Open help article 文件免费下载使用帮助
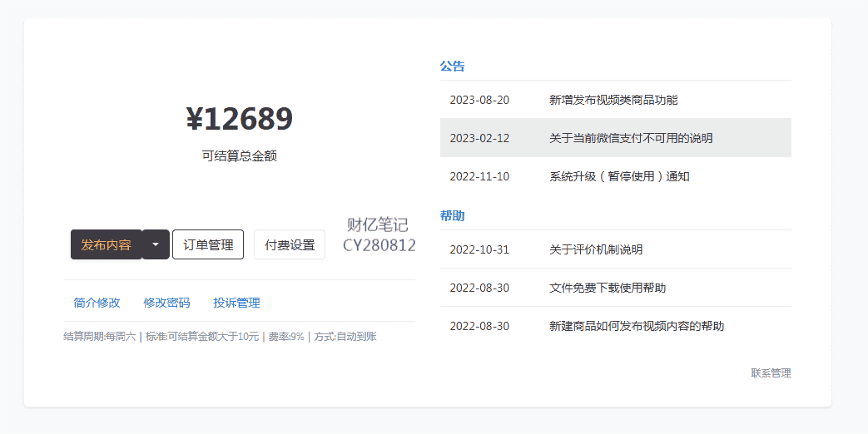 (x=608, y=288)
